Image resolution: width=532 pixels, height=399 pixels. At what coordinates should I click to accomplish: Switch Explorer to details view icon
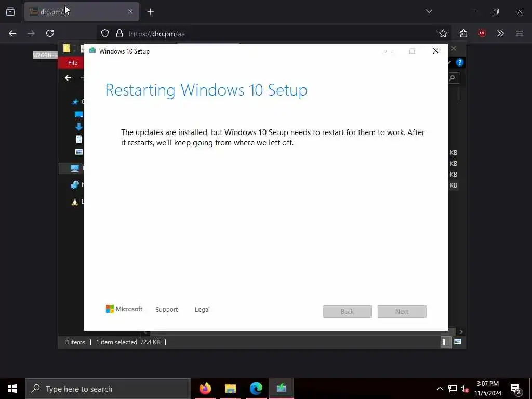click(x=444, y=342)
